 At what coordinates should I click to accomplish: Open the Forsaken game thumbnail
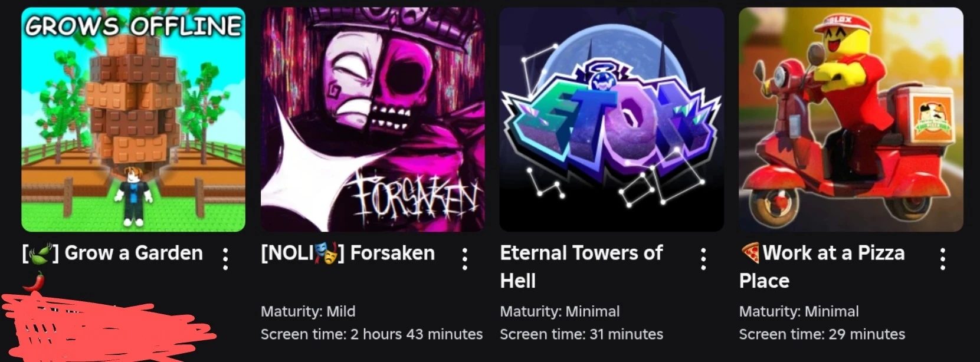(373, 120)
